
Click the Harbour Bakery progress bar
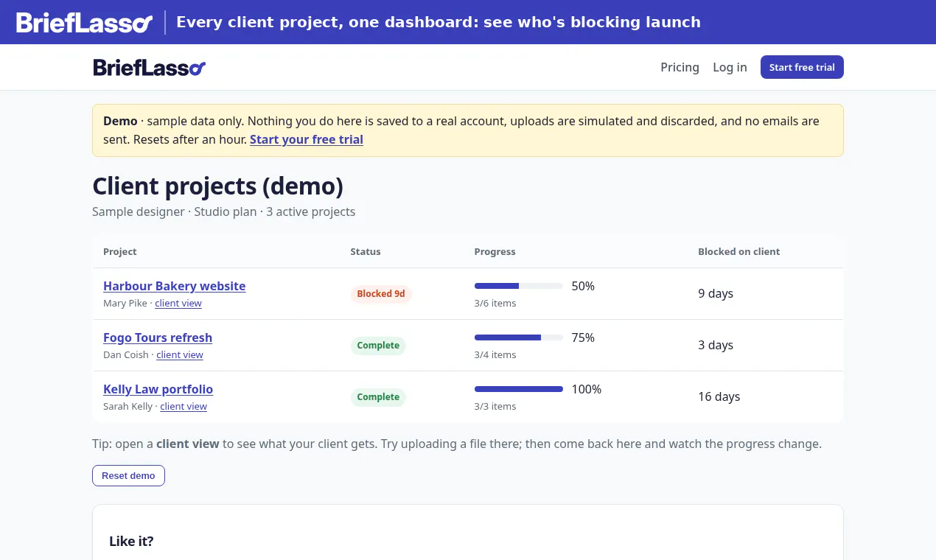point(519,286)
